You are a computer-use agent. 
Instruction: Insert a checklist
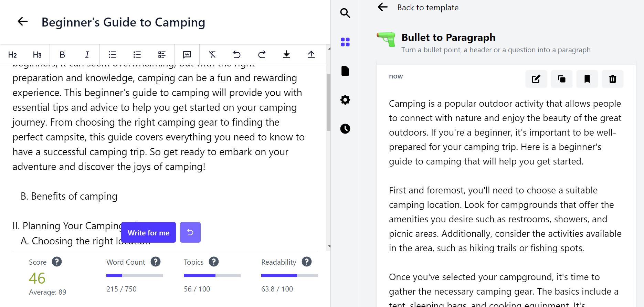[x=162, y=55]
